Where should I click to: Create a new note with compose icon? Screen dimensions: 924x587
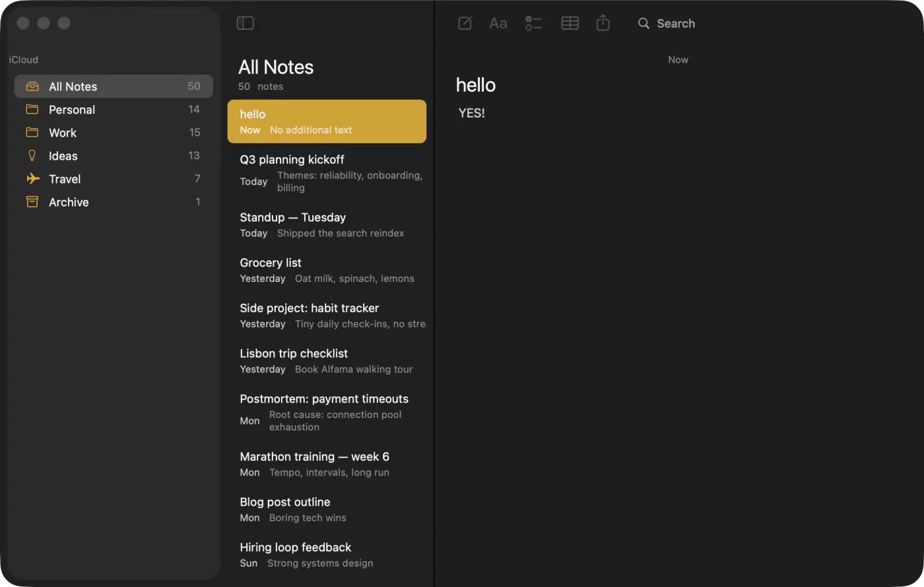coord(465,23)
